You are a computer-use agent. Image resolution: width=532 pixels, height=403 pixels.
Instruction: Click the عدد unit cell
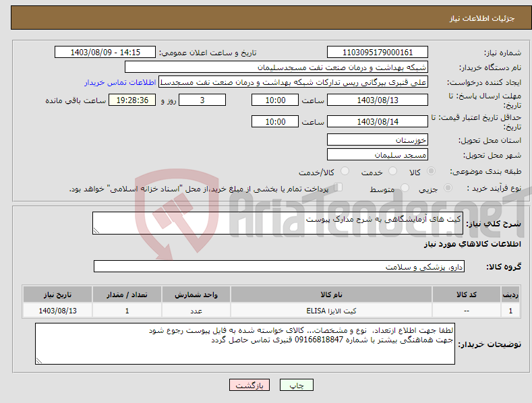click(196, 311)
